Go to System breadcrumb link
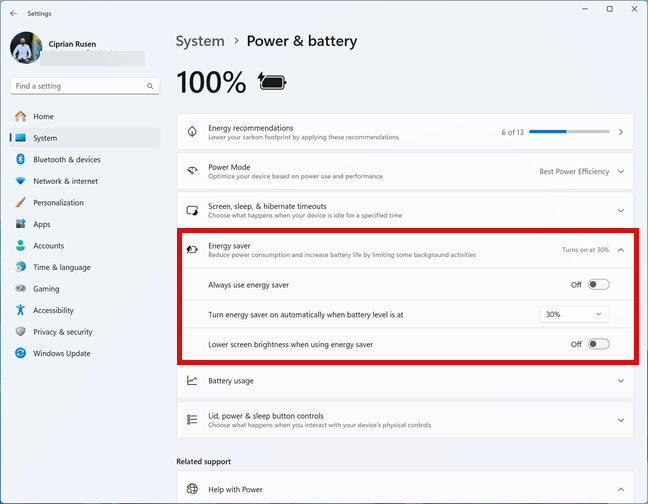648x504 pixels. (200, 41)
